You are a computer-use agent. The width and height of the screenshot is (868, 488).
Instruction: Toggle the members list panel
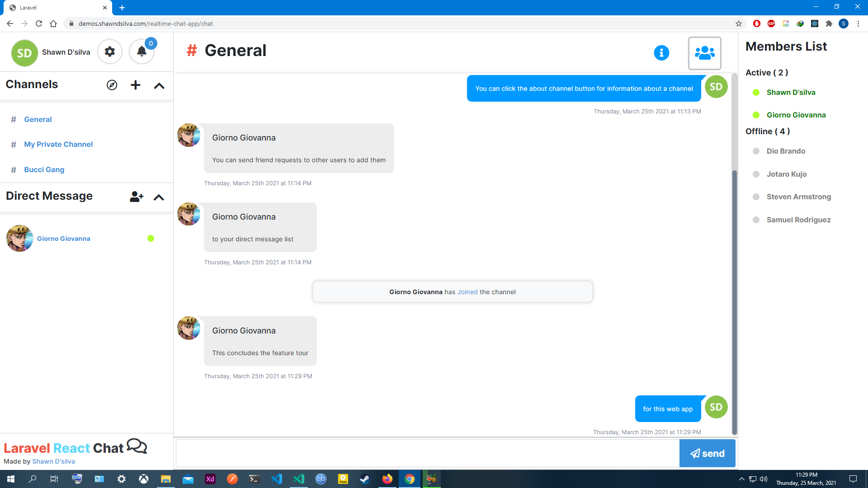point(704,53)
